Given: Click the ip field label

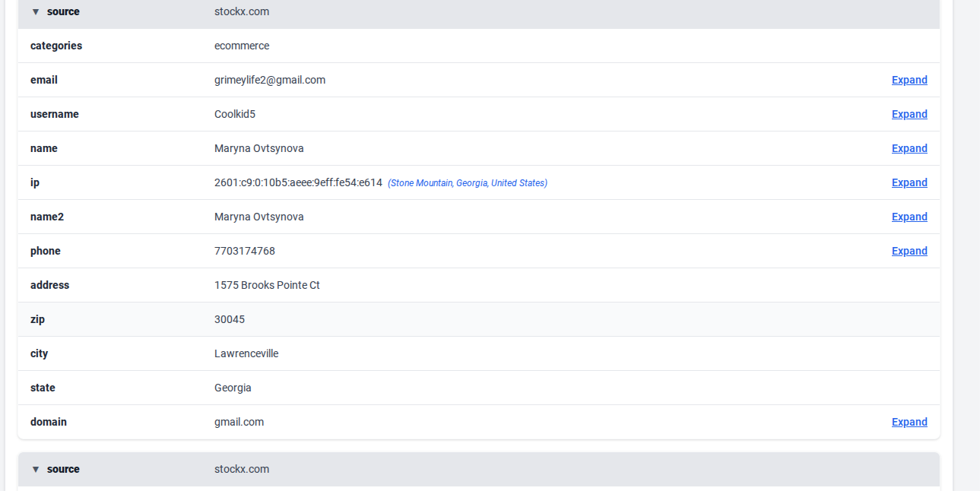Looking at the screenshot, I should pyautogui.click(x=34, y=182).
